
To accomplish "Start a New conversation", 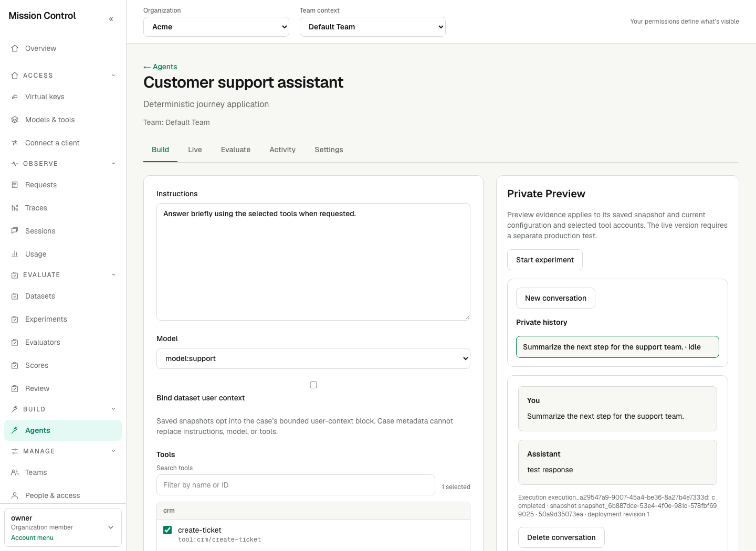I will pos(555,298).
